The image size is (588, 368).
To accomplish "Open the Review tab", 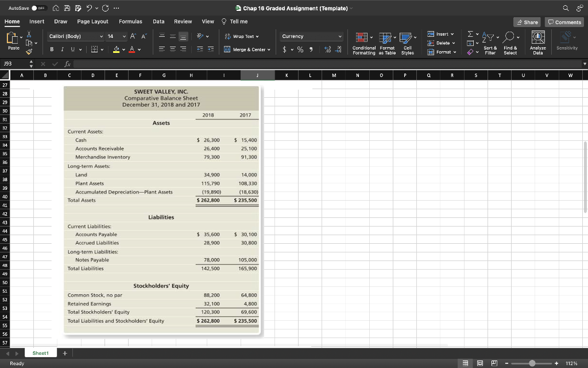I will coord(183,21).
